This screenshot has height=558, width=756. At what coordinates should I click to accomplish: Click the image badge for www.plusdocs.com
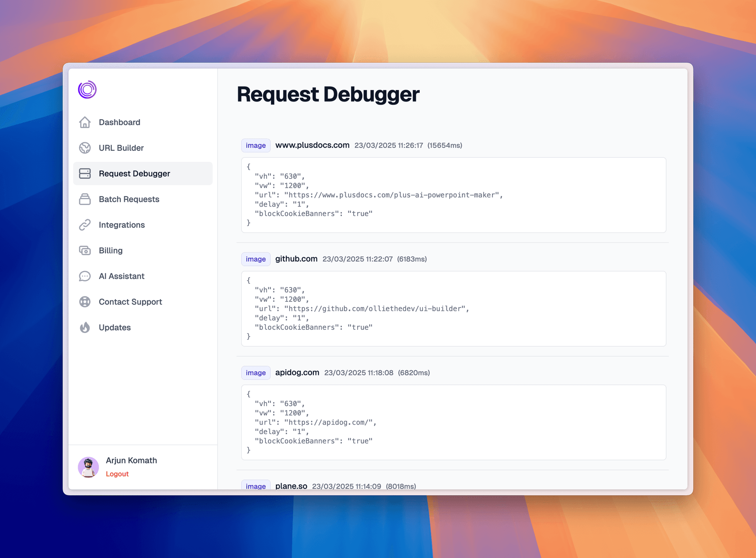(256, 145)
